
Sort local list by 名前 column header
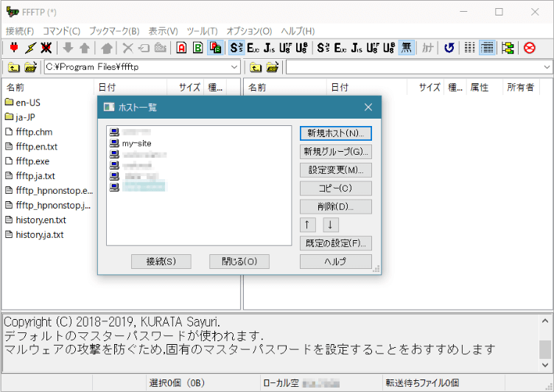48,87
